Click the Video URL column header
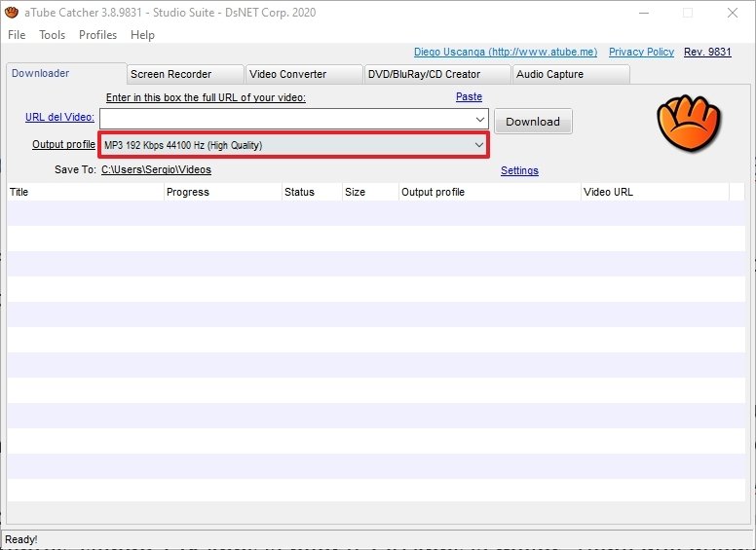Image resolution: width=756 pixels, height=550 pixels. (x=655, y=192)
